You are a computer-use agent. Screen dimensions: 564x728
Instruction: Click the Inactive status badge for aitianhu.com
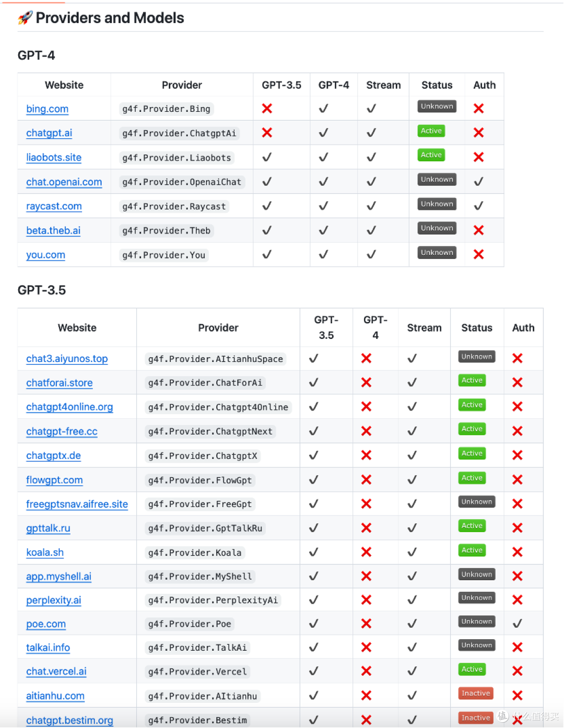coord(476,694)
